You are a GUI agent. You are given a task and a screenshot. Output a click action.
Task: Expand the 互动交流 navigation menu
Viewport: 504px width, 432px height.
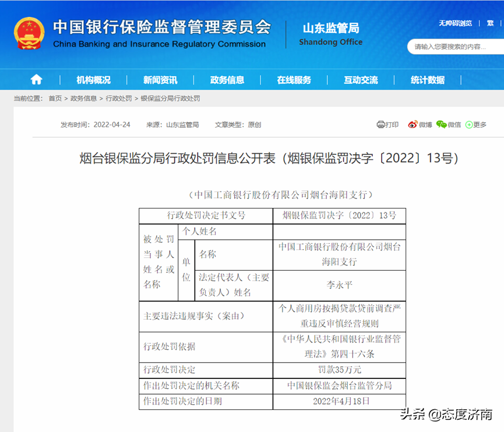(x=361, y=79)
